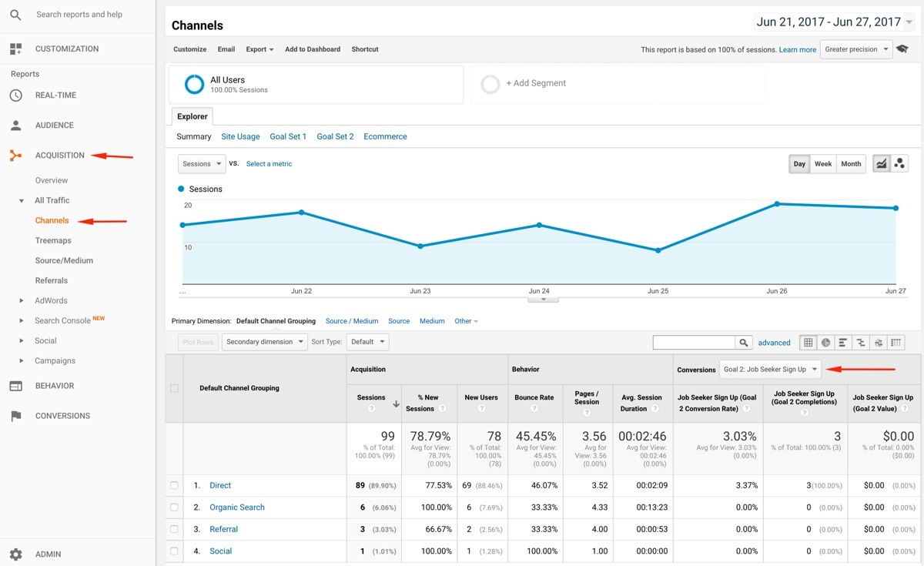924x566 pixels.
Task: Open the Other primary dimension dropdown
Action: [x=466, y=321]
